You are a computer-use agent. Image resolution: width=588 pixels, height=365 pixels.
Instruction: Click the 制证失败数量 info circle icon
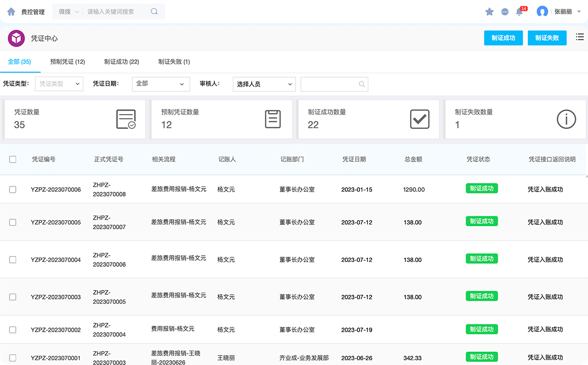(566, 119)
